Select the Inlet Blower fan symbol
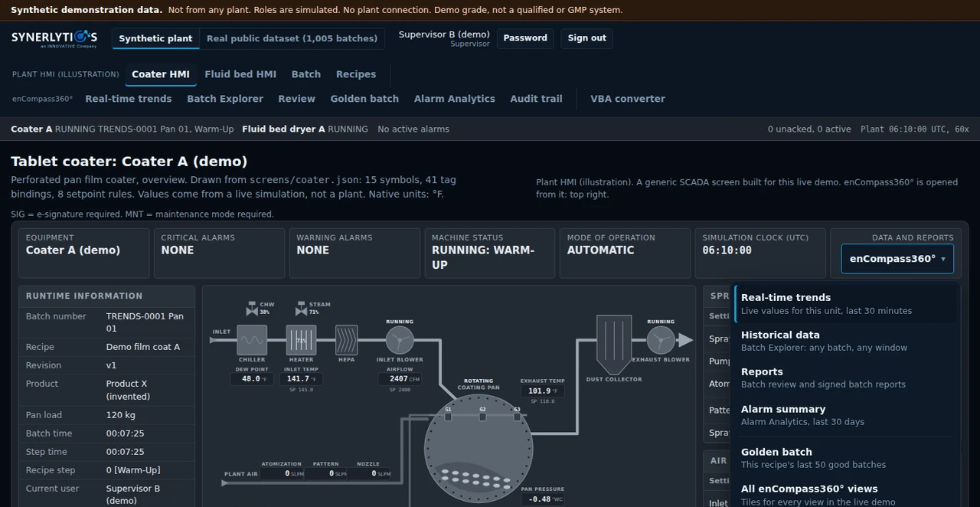The height and width of the screenshot is (507, 980). tap(400, 340)
